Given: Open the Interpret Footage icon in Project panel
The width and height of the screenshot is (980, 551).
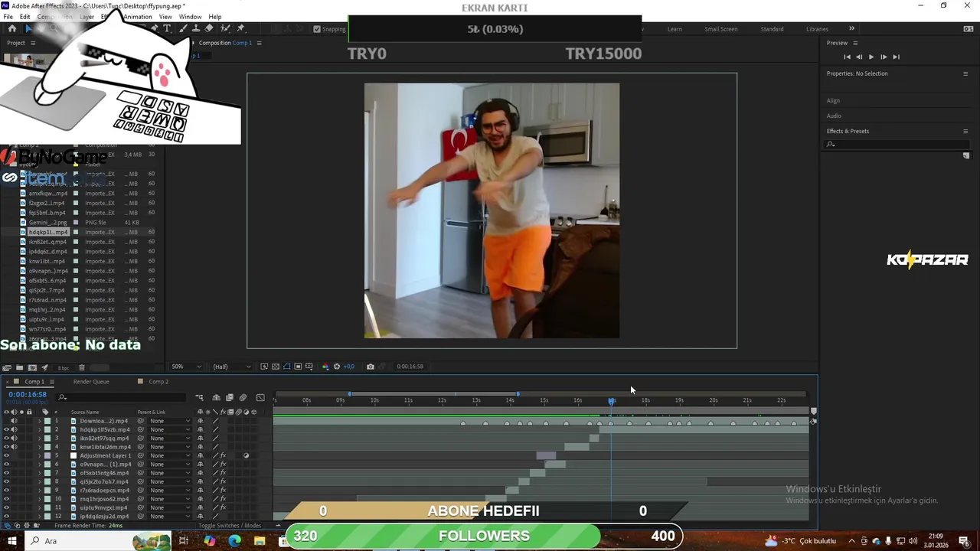Looking at the screenshot, I should pos(7,367).
